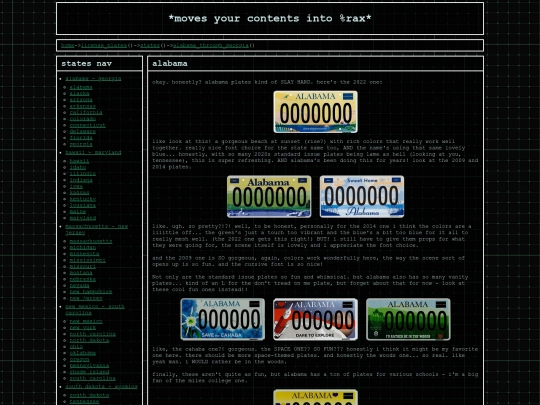This screenshot has height=405, width=540.
Task: Go to the iowa page
Action: (76, 186)
